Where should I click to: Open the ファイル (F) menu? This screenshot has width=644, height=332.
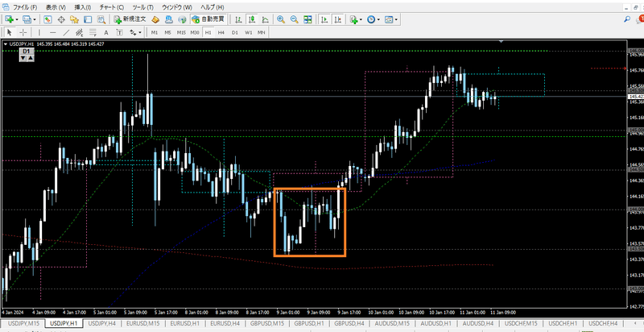click(x=25, y=7)
